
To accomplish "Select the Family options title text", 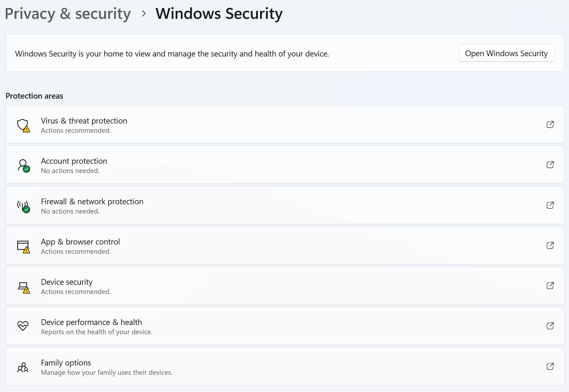I will 66,363.
